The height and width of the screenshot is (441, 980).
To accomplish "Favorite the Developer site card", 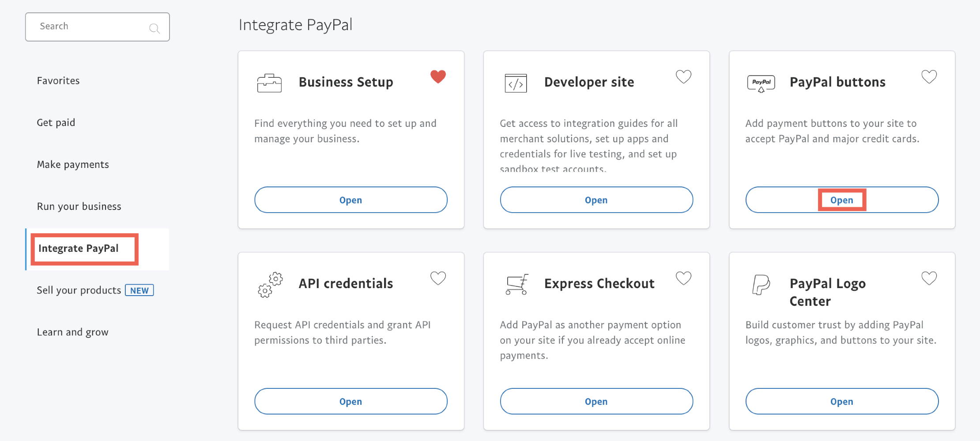I will tap(684, 77).
